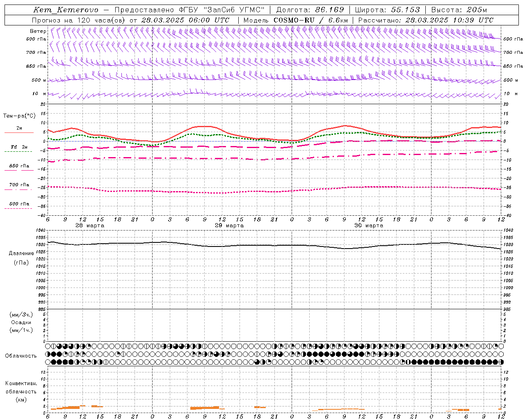The width and height of the screenshot is (525, 420).
Task: Click the 10 м wind level label on left
Action: 39,94
